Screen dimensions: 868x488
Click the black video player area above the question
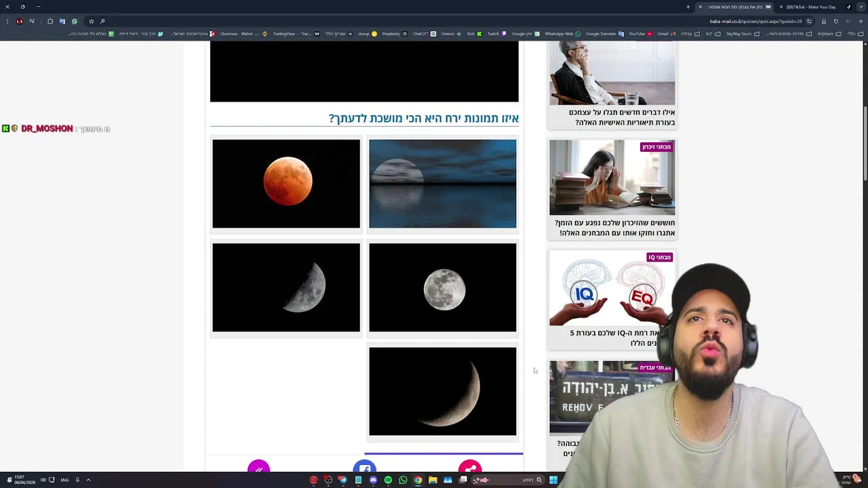(364, 71)
